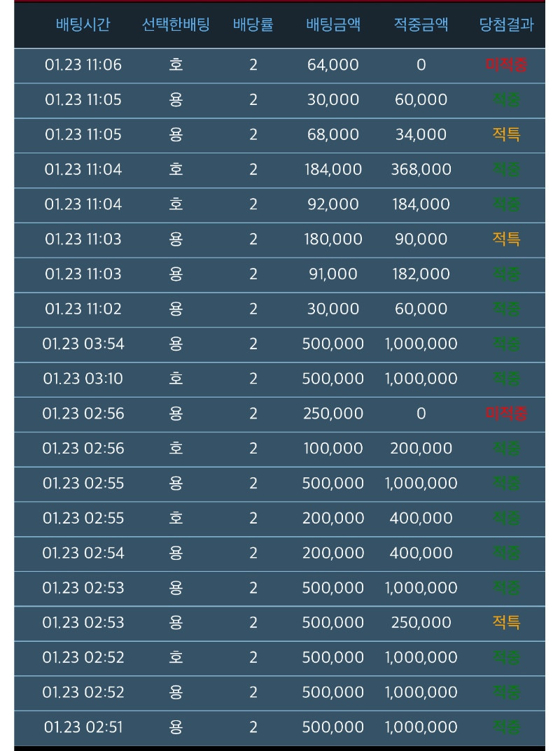Viewport: 560px width, 751px height.
Task: Click the 01.23 02:51 time entry
Action: [83, 727]
